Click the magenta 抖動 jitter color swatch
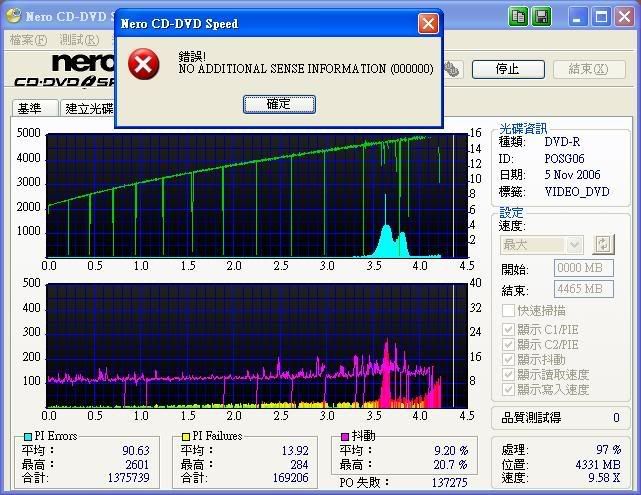This screenshot has width=641, height=495. tap(345, 437)
